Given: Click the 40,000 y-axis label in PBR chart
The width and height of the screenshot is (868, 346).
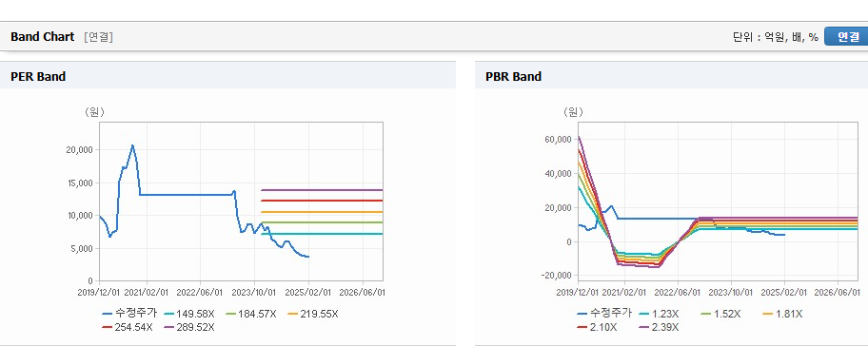Looking at the screenshot, I should [559, 174].
